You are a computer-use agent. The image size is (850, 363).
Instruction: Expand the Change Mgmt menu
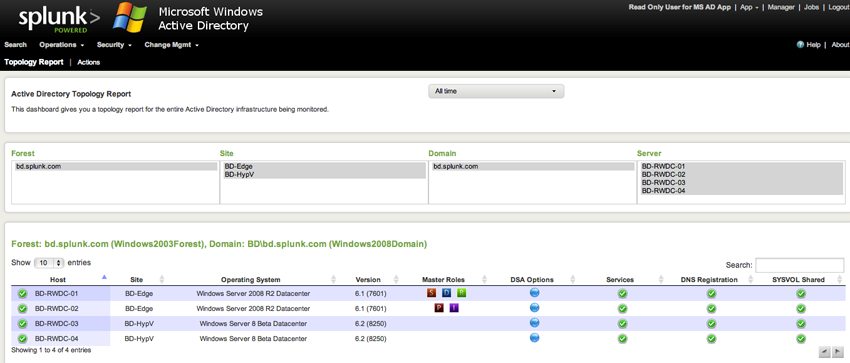(171, 45)
